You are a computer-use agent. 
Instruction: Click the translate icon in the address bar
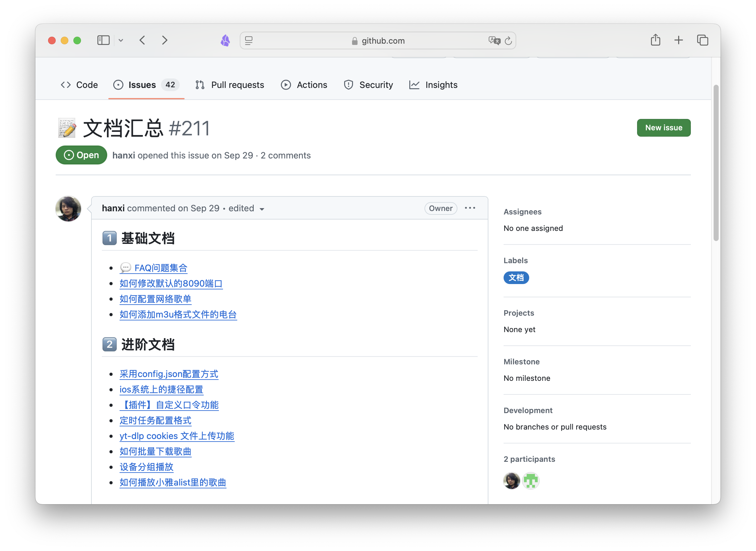[x=494, y=41]
